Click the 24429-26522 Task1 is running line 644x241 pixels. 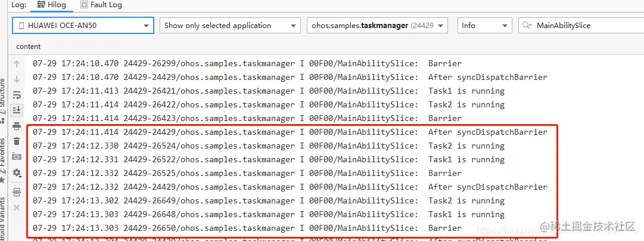coord(269,159)
